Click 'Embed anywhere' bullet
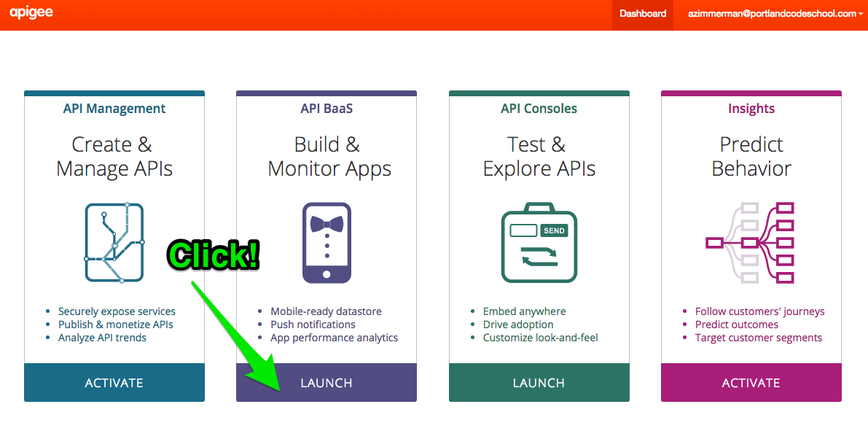The height and width of the screenshot is (423, 868). pyautogui.click(x=524, y=311)
